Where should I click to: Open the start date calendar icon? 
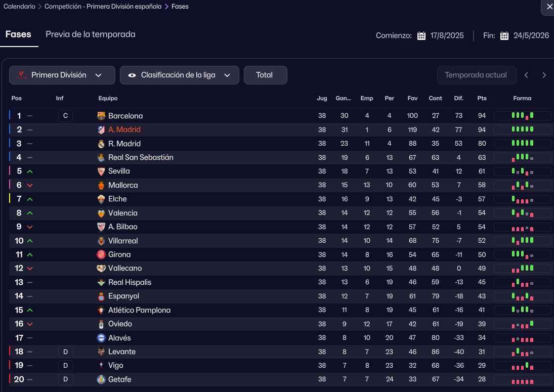point(421,36)
